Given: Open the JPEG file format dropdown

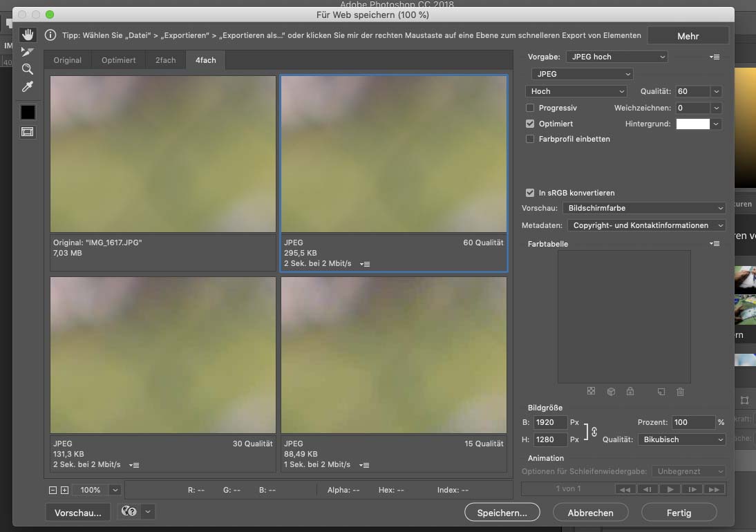Looking at the screenshot, I should tap(582, 74).
